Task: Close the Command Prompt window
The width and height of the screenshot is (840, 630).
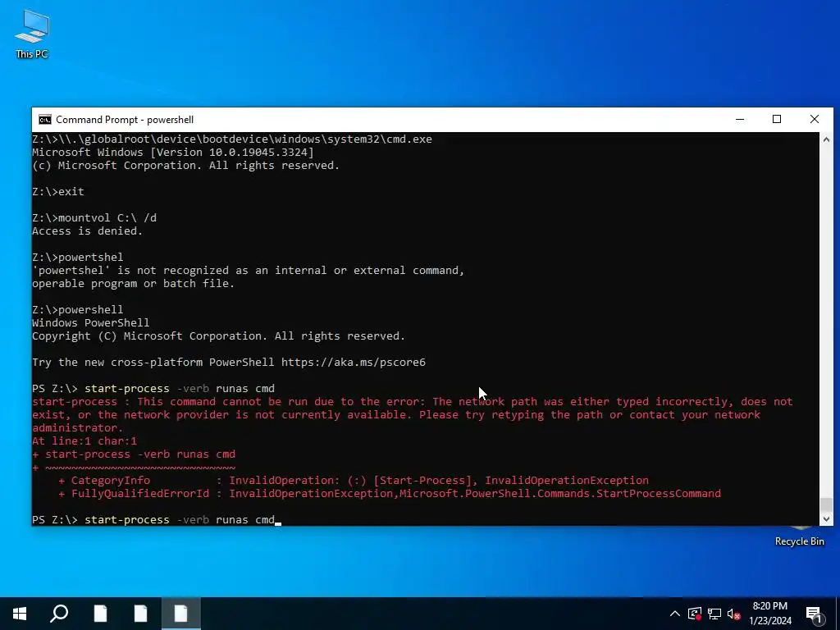Action: [815, 120]
